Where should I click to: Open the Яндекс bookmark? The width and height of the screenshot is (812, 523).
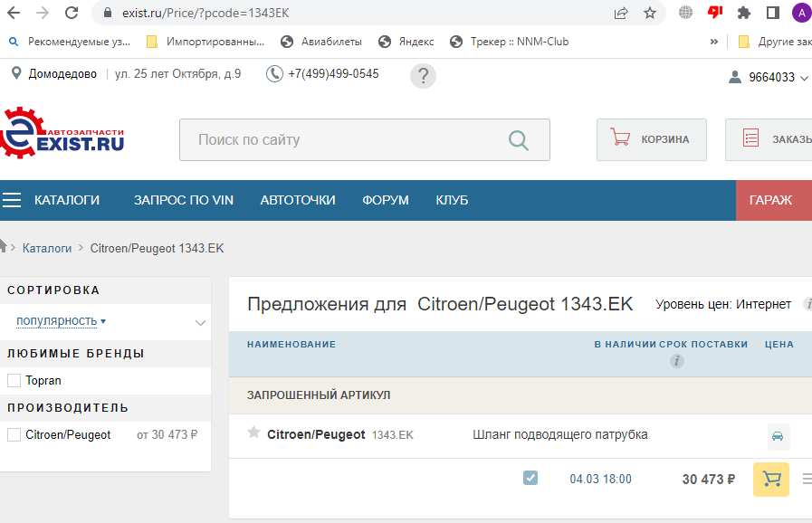click(x=406, y=42)
